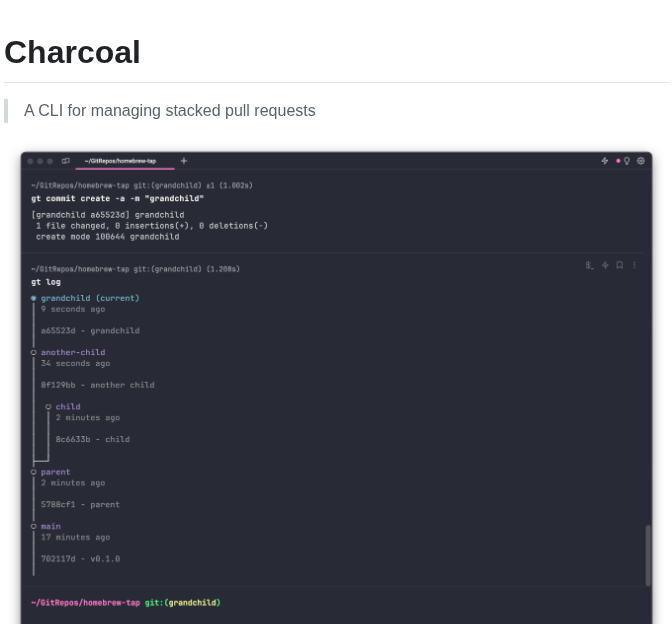Add a new terminal tab with plus
Viewport: 672px width, 624px height.
[x=184, y=161]
